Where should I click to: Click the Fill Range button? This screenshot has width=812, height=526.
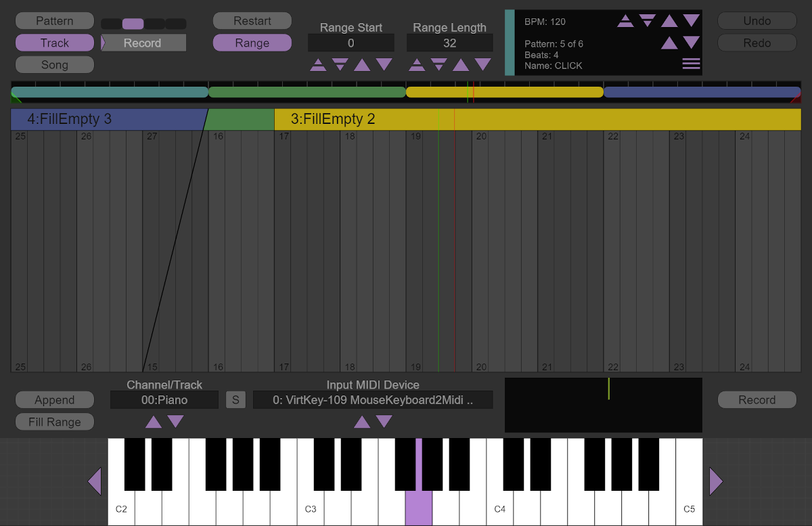click(x=55, y=422)
